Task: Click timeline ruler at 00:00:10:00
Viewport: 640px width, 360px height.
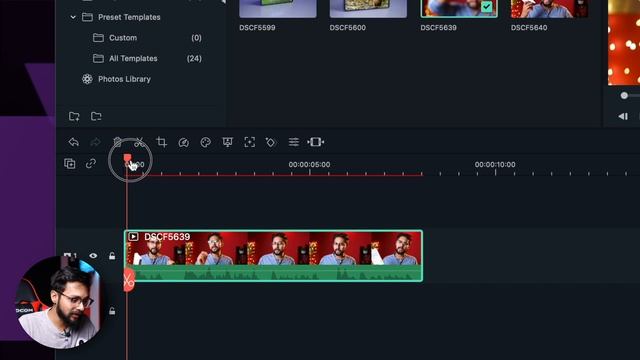Action: point(495,164)
